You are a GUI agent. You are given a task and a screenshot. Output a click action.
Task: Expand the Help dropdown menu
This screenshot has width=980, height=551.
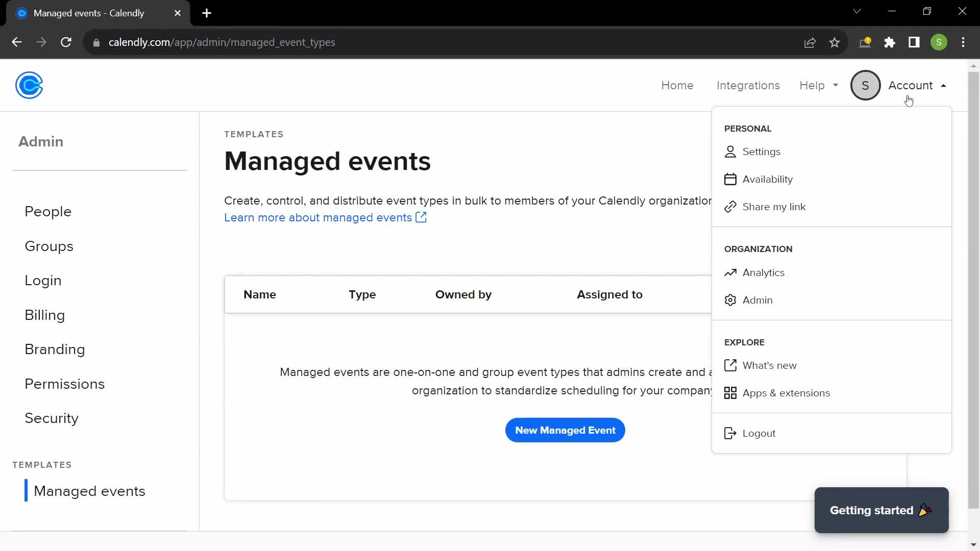coord(819,85)
